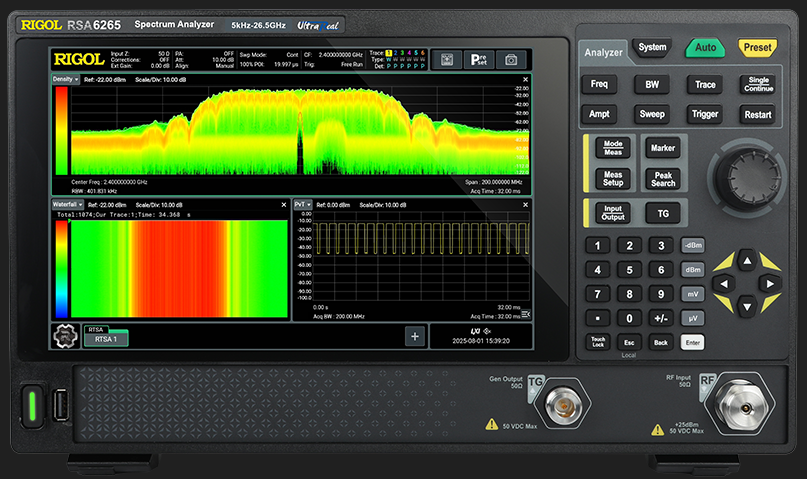Push the Marker key
This screenshot has width=807, height=479.
pyautogui.click(x=663, y=148)
